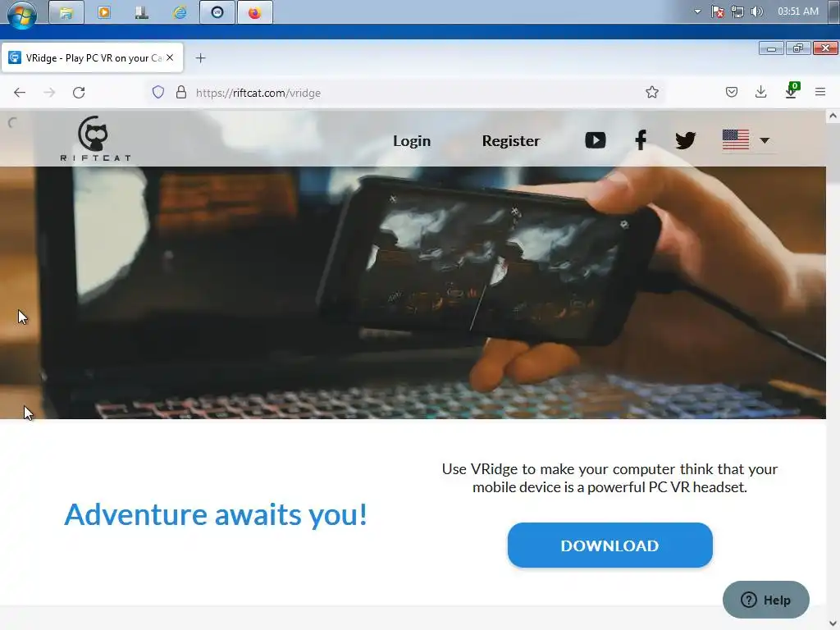Open the Register page

pos(511,141)
